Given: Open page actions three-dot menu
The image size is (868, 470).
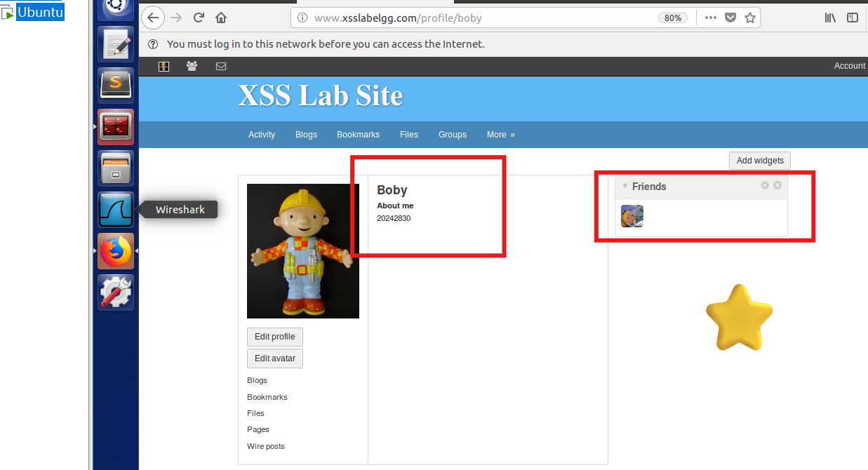Looking at the screenshot, I should 711,18.
